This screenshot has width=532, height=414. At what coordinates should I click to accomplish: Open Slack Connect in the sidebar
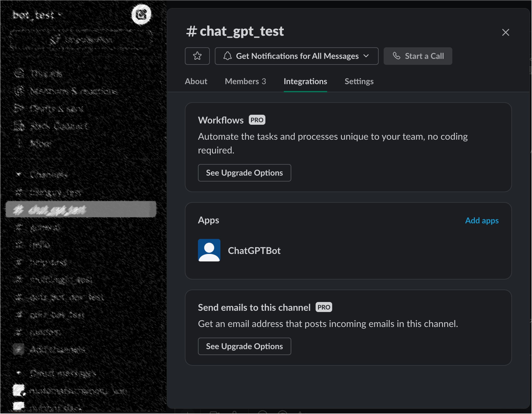point(59,126)
